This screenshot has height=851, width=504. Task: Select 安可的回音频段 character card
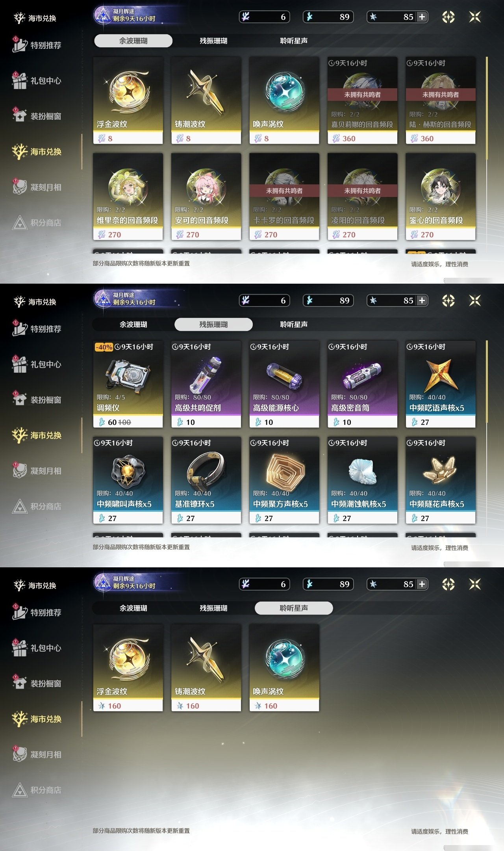click(206, 197)
